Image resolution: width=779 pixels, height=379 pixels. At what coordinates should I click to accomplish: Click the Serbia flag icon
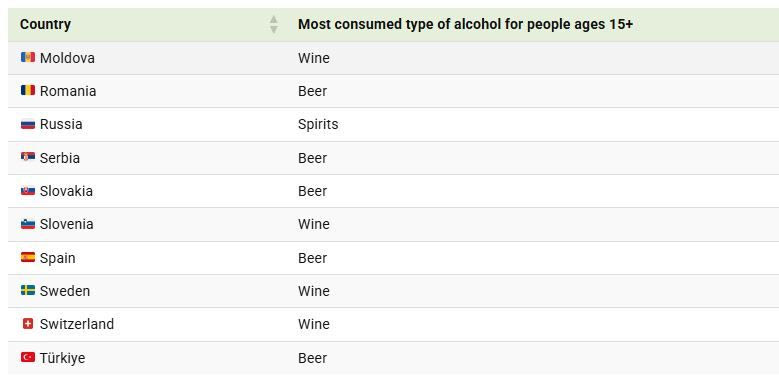28,157
